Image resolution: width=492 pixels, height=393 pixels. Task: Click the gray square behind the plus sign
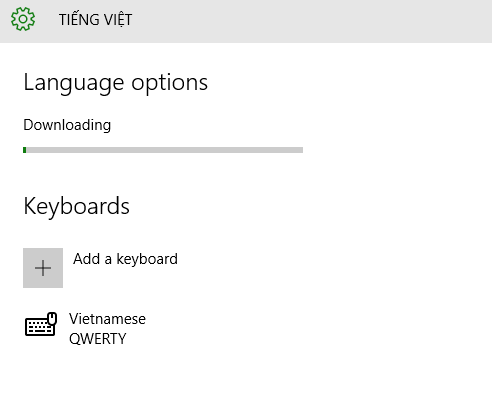[43, 268]
